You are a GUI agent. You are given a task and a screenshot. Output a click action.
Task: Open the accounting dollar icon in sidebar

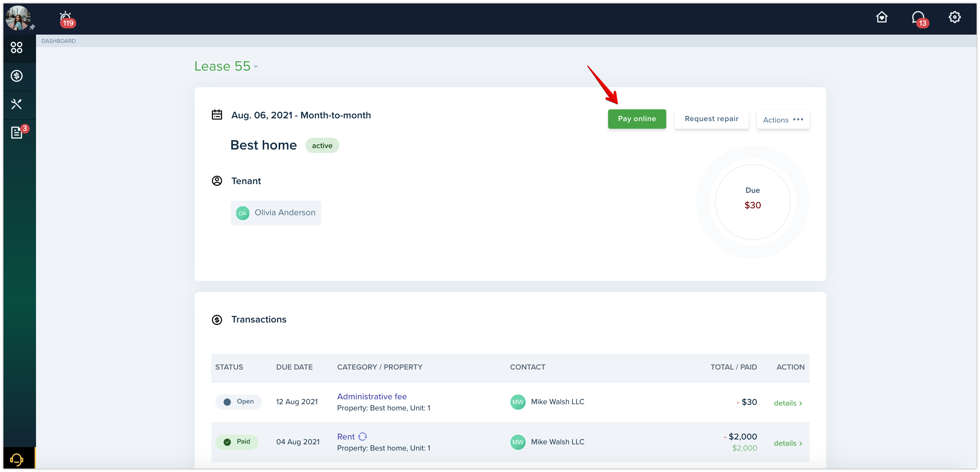click(16, 76)
